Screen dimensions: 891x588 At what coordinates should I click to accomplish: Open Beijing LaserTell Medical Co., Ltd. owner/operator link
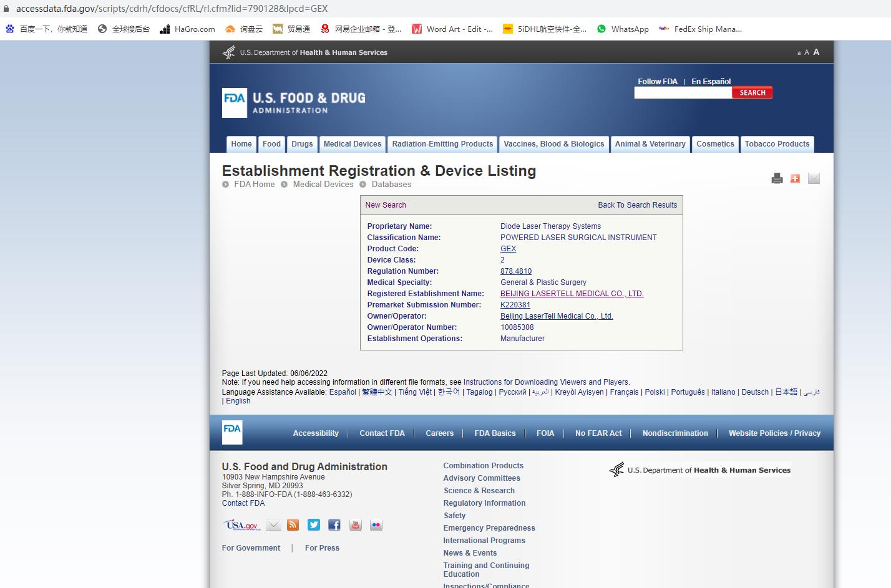(557, 316)
